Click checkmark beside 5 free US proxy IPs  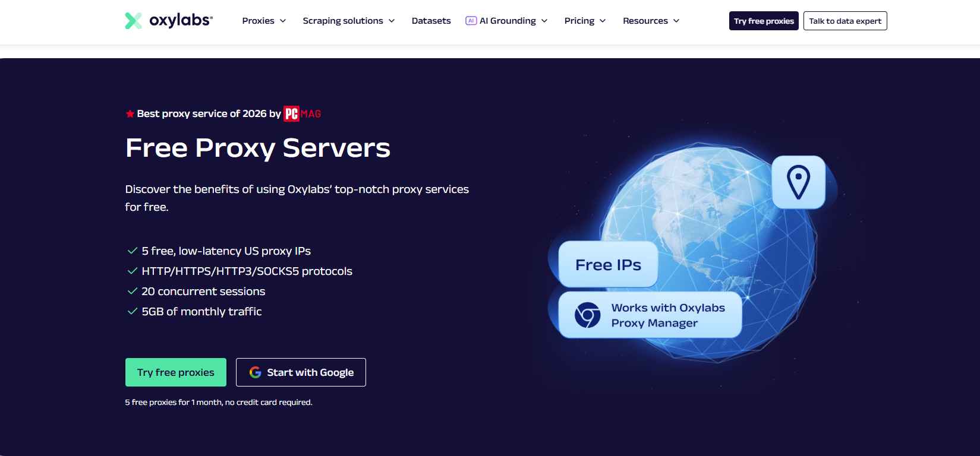point(133,251)
